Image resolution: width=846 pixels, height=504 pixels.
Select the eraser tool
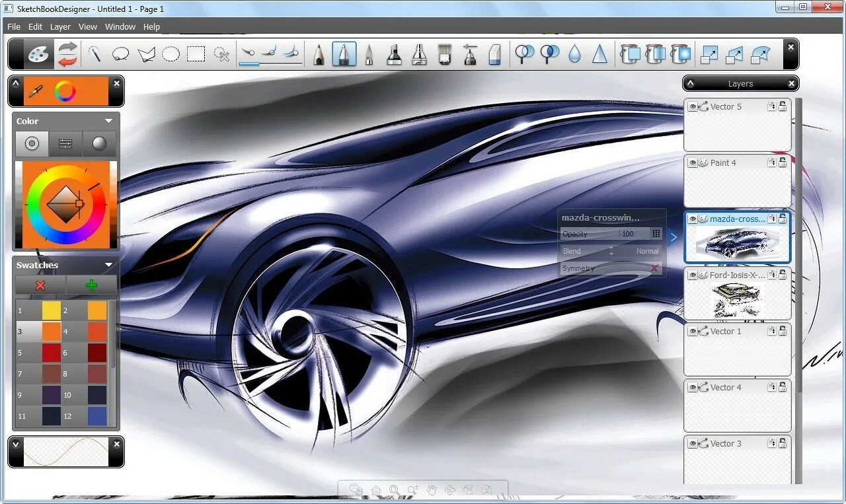tap(495, 54)
